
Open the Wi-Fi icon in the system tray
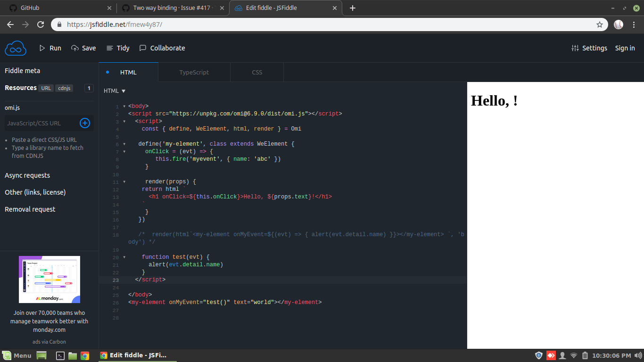(573, 355)
